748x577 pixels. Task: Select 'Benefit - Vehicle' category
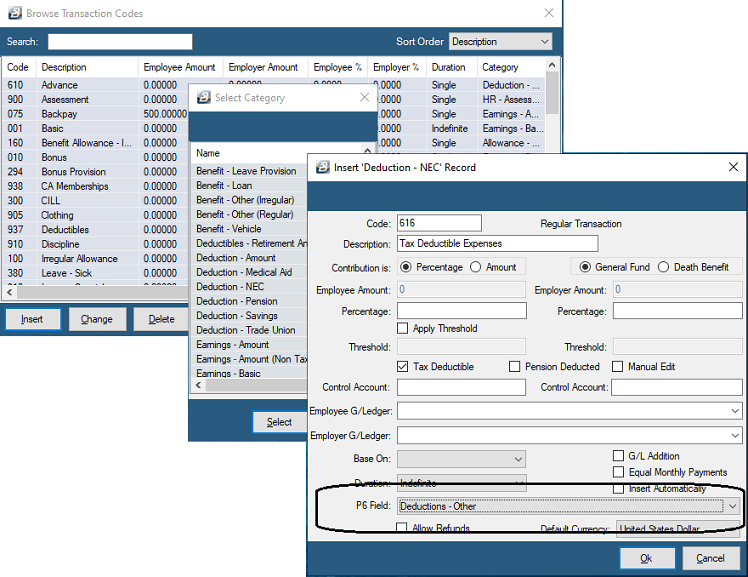point(249,229)
